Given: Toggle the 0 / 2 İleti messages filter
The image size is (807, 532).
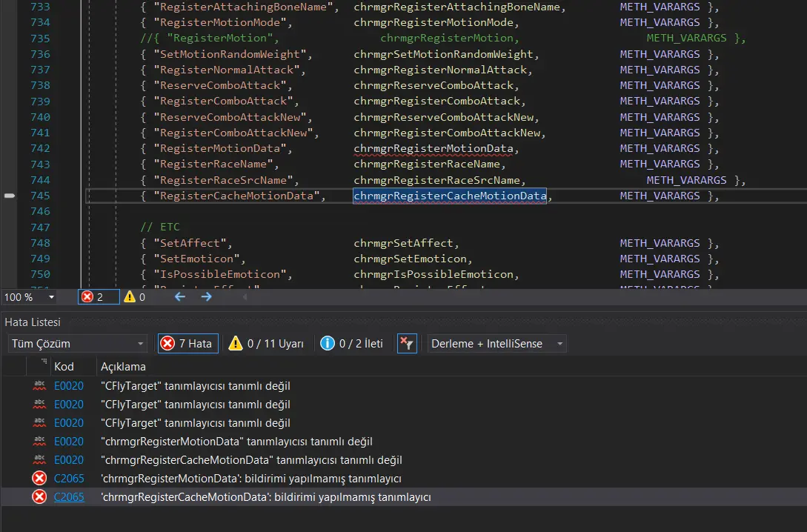Looking at the screenshot, I should click(x=352, y=344).
